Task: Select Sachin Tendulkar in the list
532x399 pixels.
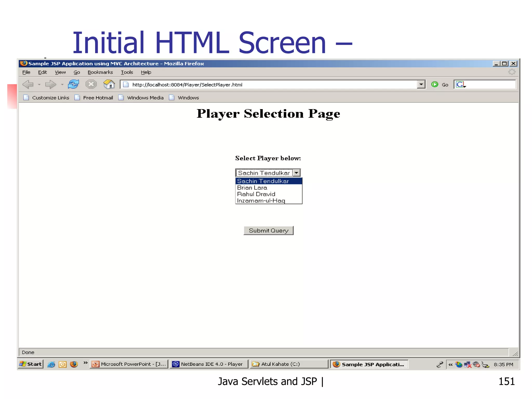Action: click(269, 181)
